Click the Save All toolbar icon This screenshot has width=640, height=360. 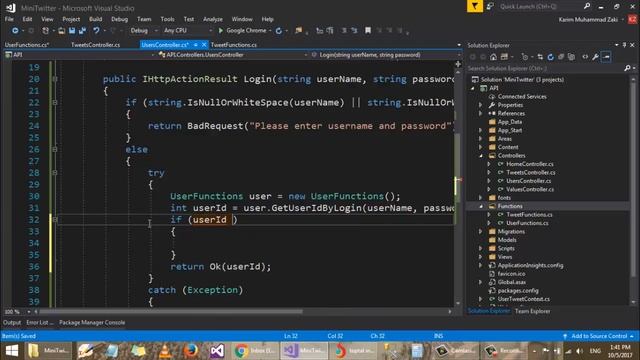tap(82, 31)
